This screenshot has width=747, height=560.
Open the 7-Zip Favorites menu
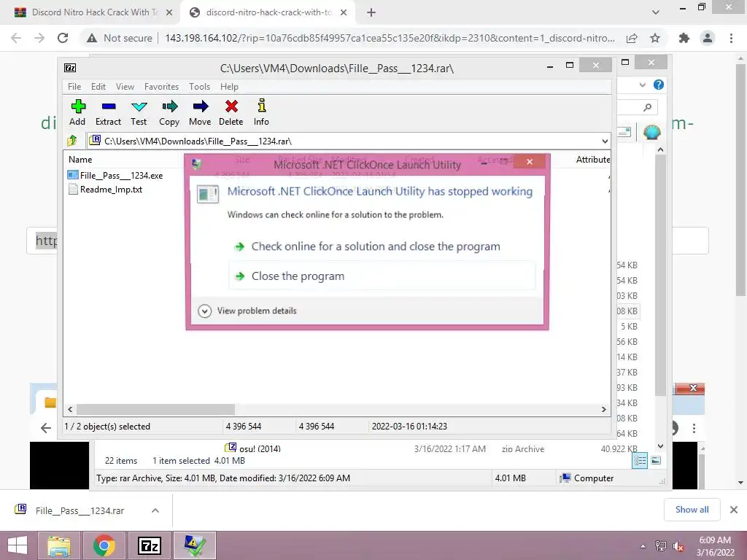(x=161, y=87)
